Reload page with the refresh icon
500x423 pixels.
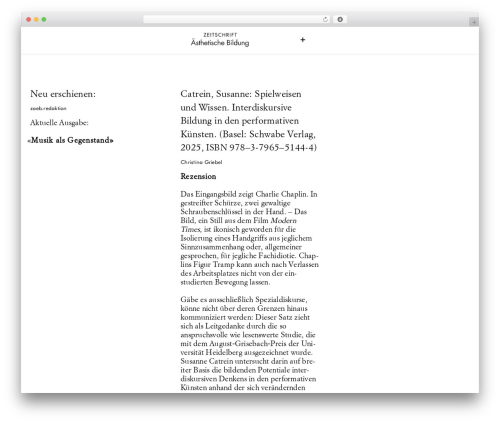325,20
